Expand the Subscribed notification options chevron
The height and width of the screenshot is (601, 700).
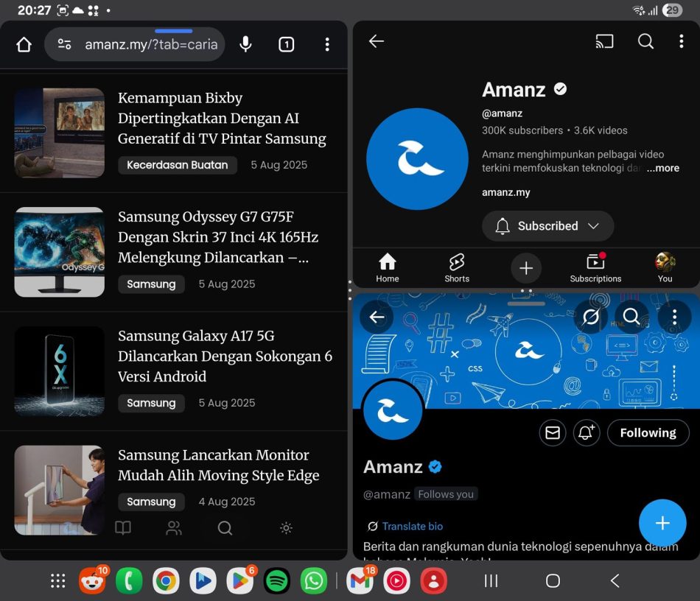(595, 226)
